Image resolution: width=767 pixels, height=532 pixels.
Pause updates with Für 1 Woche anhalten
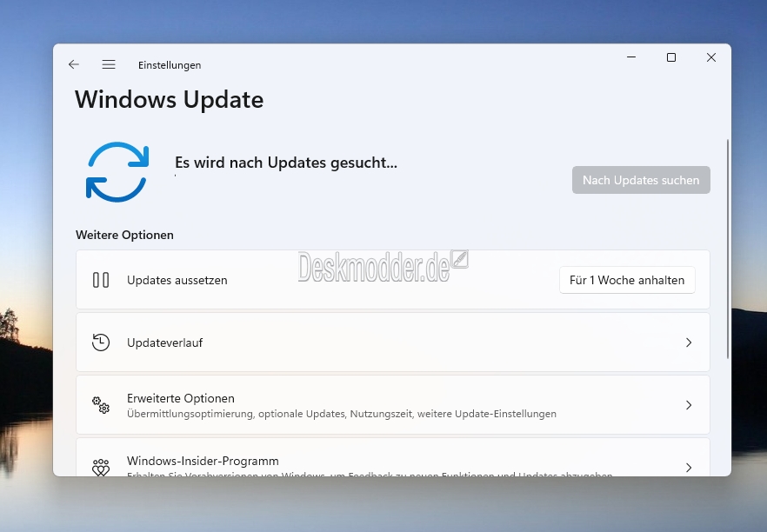pyautogui.click(x=627, y=280)
